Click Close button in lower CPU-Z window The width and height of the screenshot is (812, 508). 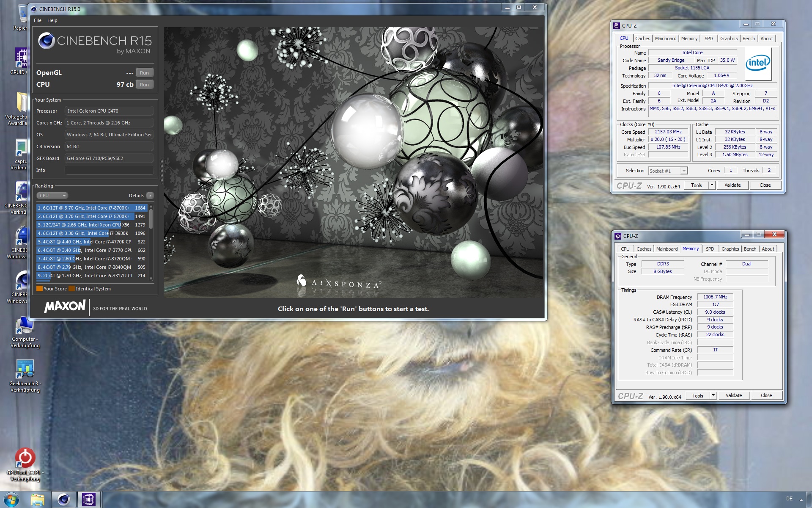(x=766, y=395)
